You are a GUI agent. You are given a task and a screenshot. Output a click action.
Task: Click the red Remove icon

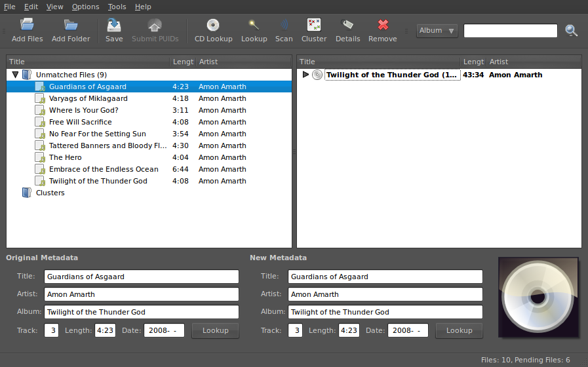[383, 25]
